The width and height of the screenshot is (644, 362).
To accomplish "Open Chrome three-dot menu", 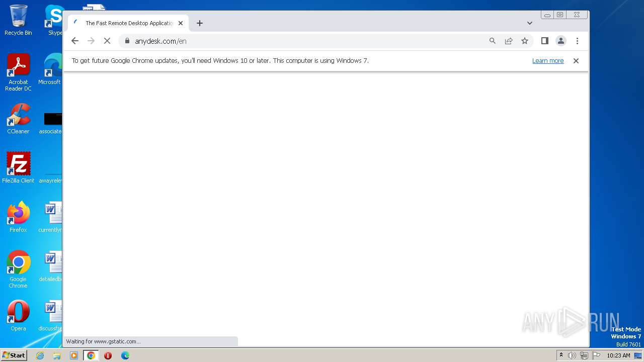I will (x=577, y=41).
